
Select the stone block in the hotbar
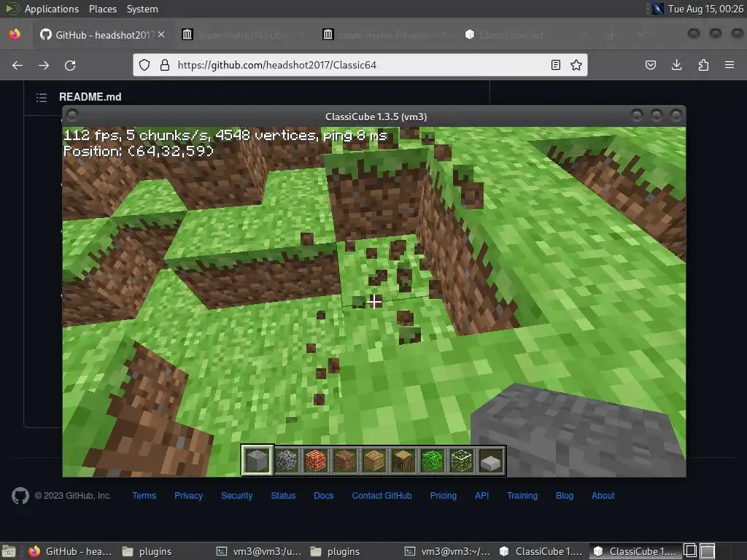(x=258, y=461)
